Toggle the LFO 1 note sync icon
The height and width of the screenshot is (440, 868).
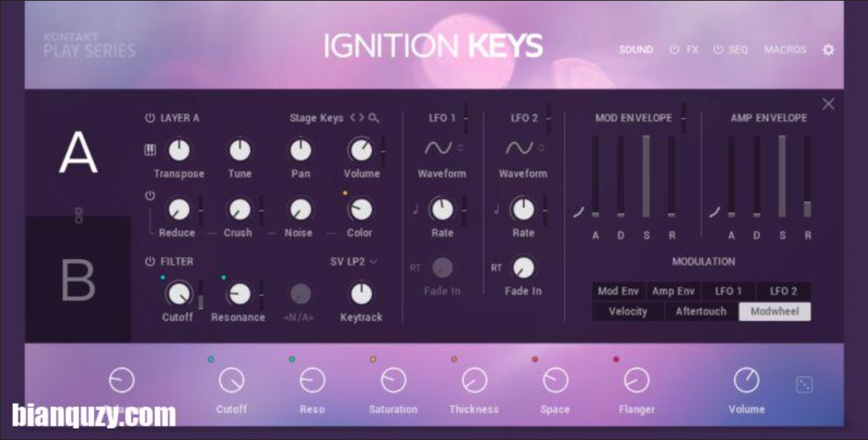(x=415, y=210)
